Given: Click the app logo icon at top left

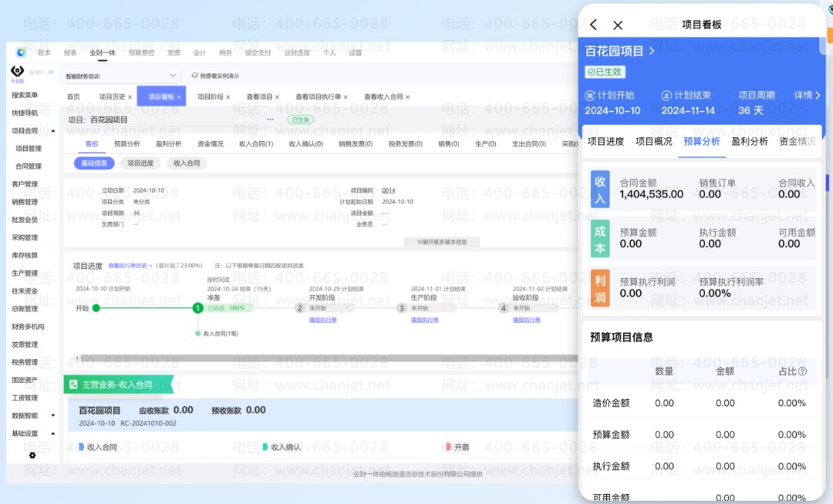Looking at the screenshot, I should 21,52.
